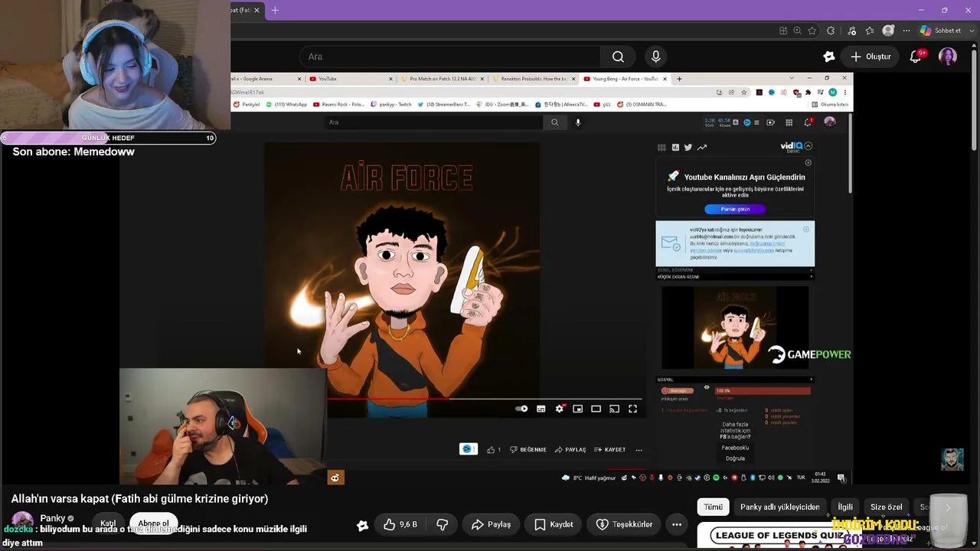The width and height of the screenshot is (980, 551).
Task: Click the inner YouTube microphone icon
Action: tap(578, 122)
